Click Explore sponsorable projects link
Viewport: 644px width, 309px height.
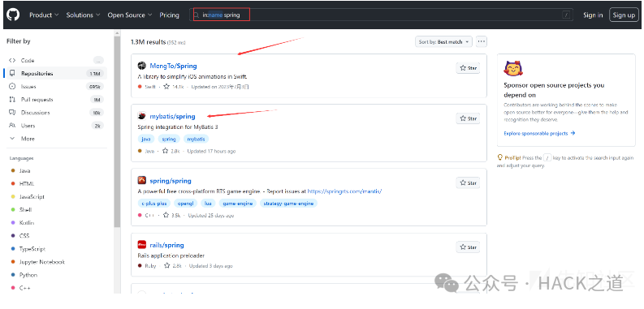click(539, 133)
